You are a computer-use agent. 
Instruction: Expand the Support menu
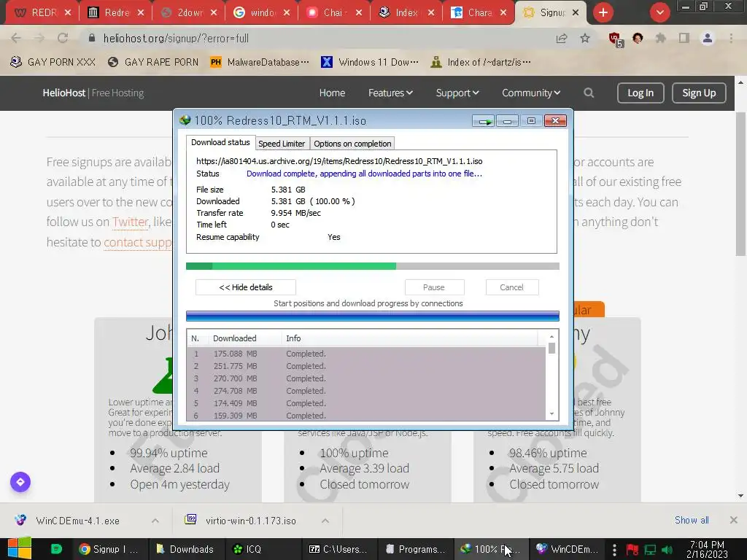[x=457, y=93]
